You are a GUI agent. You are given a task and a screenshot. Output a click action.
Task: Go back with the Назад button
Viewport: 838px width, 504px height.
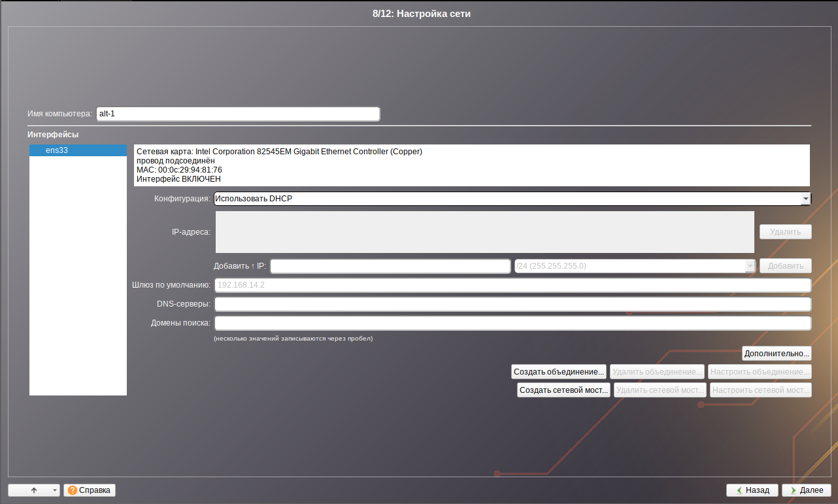pos(752,490)
